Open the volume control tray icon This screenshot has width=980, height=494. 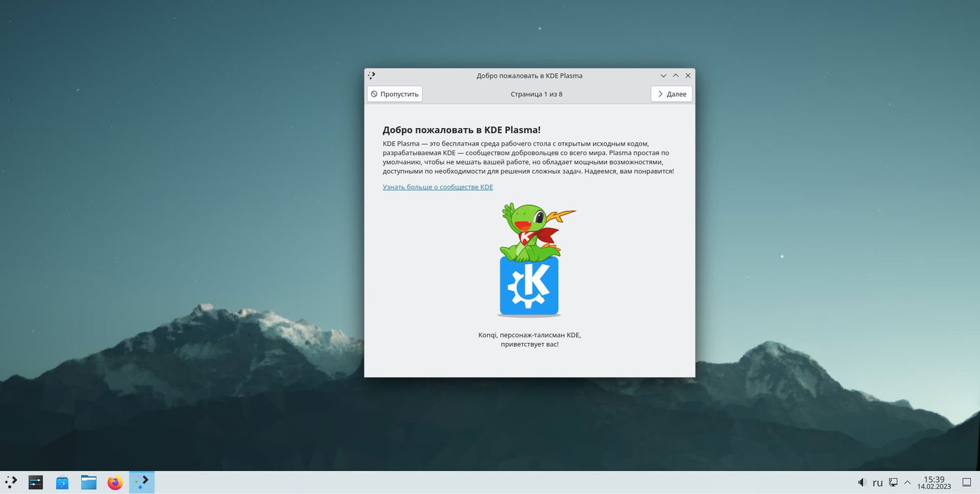tap(862, 482)
